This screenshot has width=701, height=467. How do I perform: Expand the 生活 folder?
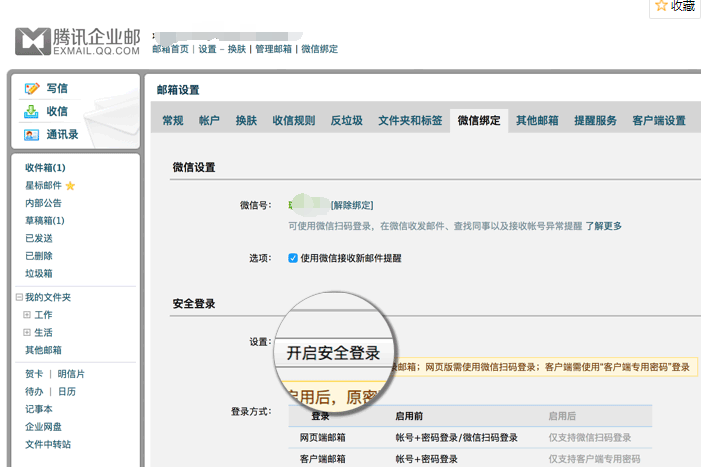coord(27,332)
